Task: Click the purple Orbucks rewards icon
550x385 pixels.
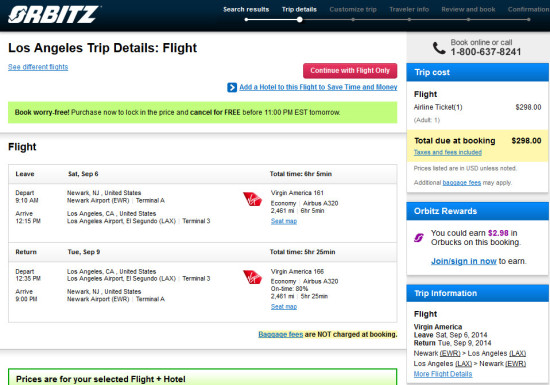Action: point(419,238)
